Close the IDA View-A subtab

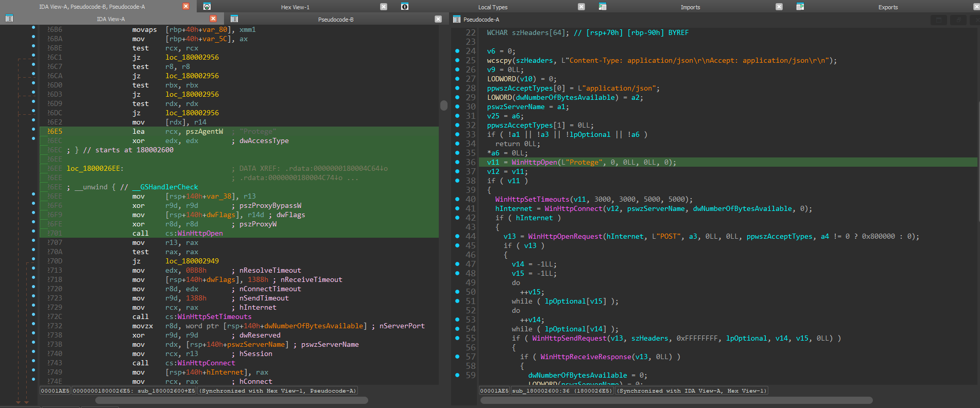tap(213, 19)
